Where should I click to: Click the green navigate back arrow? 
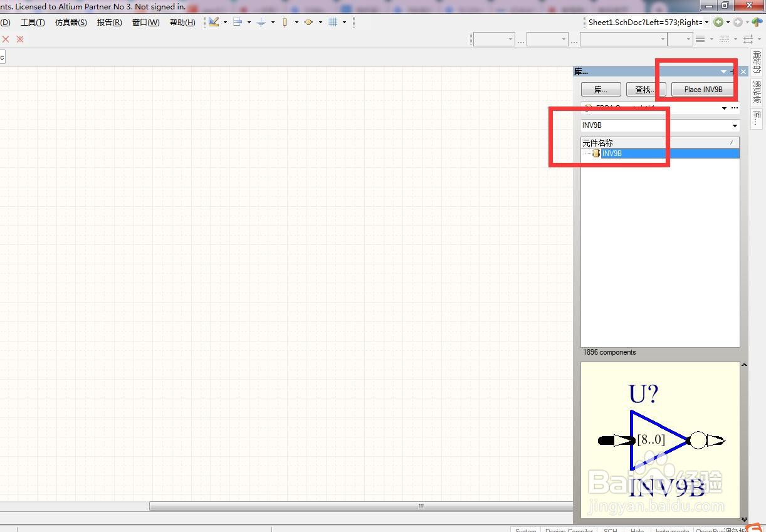point(718,22)
